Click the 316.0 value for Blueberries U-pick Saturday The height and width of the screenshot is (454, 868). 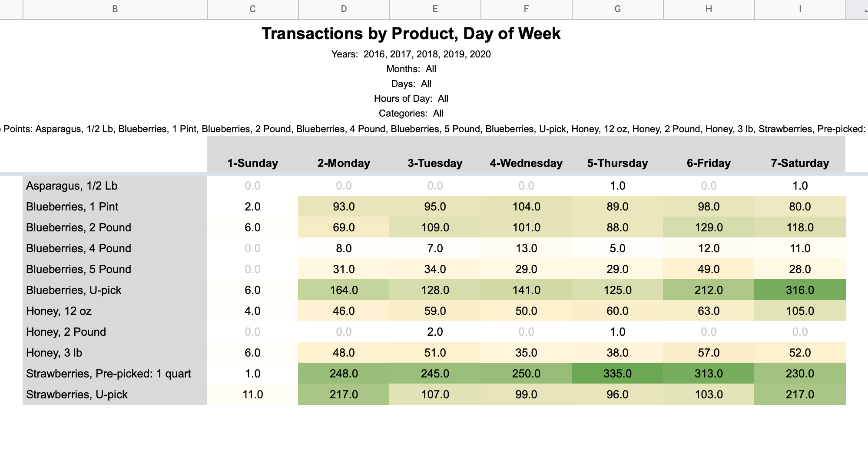[801, 290]
